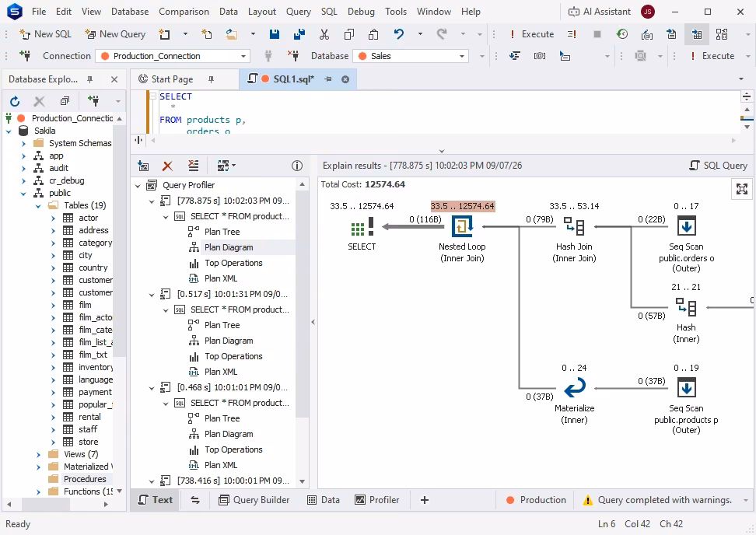This screenshot has height=535, width=756.
Task: Click the swap views arrows icon
Action: [x=195, y=500]
